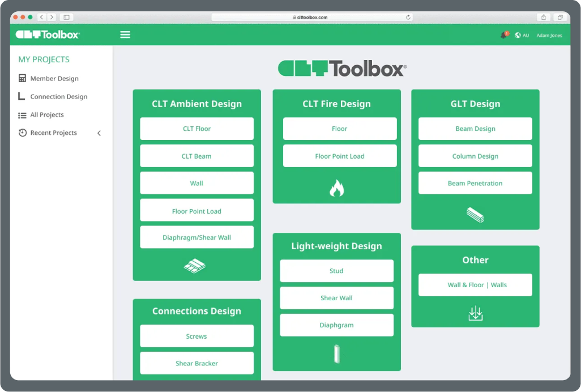This screenshot has height=392, width=581.
Task: Click the Connection Design bracket icon
Action: click(x=22, y=96)
